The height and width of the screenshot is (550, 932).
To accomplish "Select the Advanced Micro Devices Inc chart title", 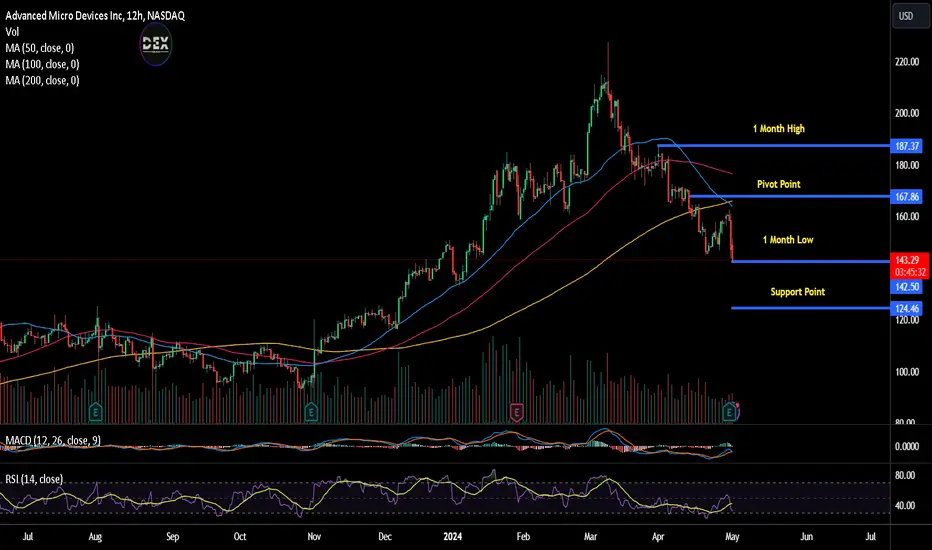I will [x=95, y=15].
